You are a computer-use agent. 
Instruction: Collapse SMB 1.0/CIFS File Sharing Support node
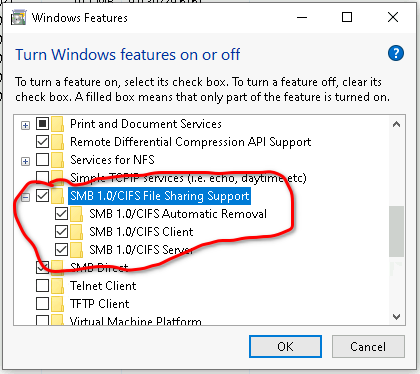[25, 198]
